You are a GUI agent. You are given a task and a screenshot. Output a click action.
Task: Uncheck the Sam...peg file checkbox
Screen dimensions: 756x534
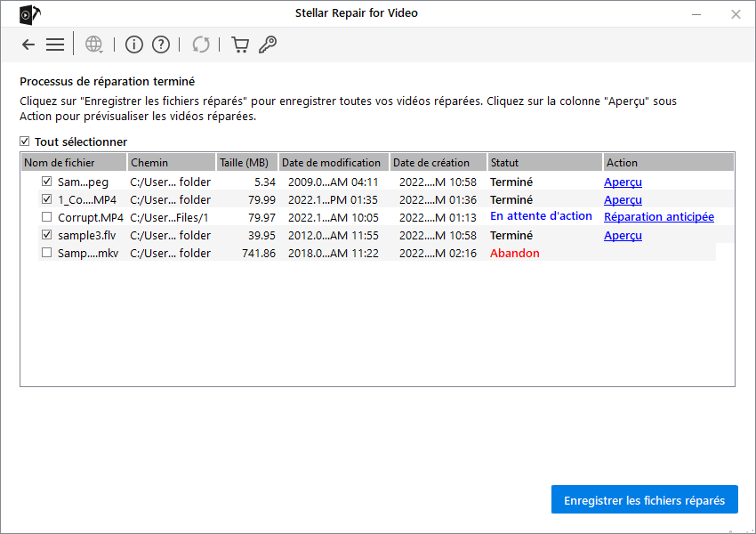point(47,182)
